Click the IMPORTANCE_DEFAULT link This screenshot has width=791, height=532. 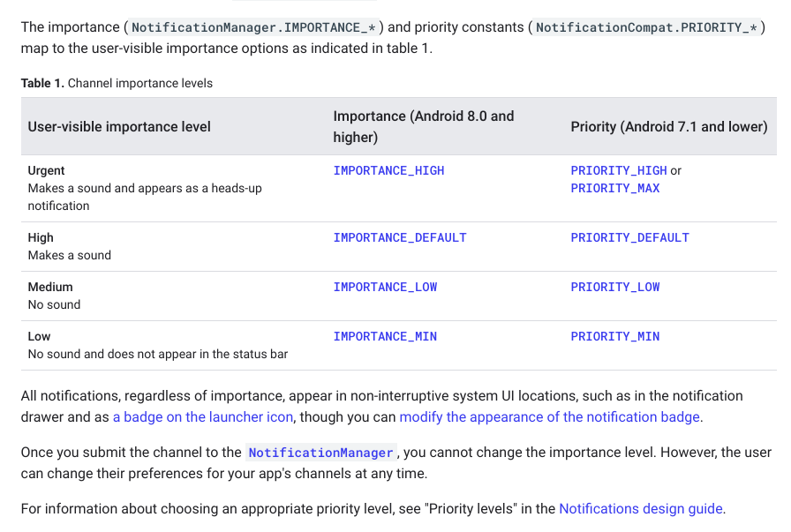[399, 237]
